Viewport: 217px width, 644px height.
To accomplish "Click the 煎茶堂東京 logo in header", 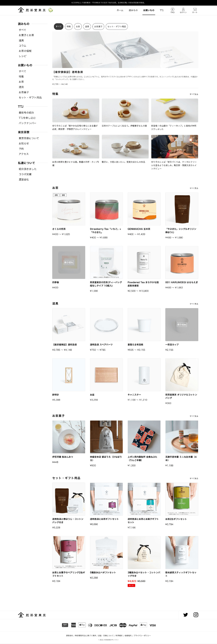I will (32, 10).
